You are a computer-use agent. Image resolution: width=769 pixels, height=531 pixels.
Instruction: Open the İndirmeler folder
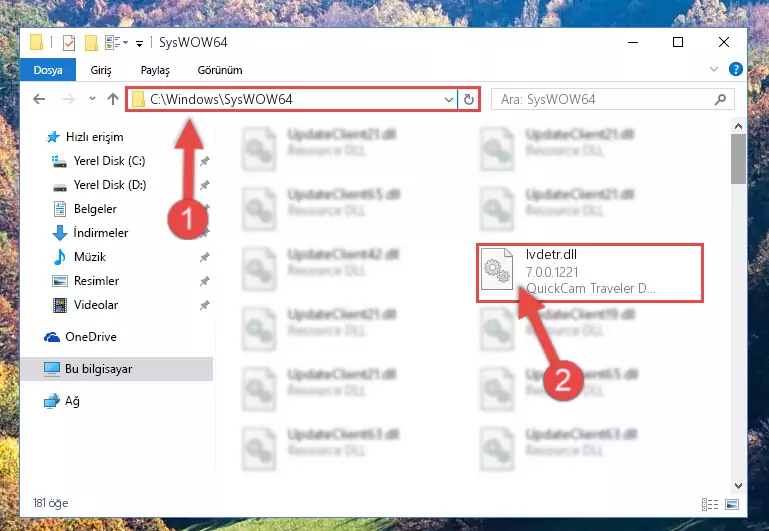[x=101, y=233]
